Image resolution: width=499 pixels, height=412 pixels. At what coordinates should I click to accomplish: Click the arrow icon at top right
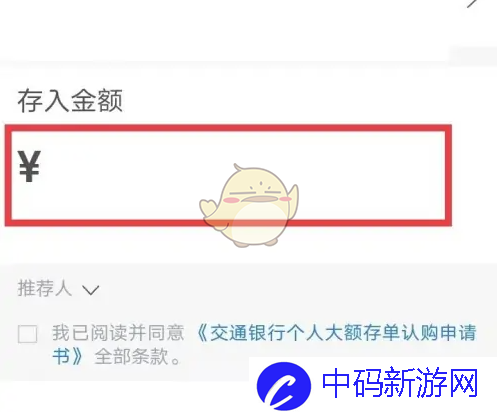point(472,3)
